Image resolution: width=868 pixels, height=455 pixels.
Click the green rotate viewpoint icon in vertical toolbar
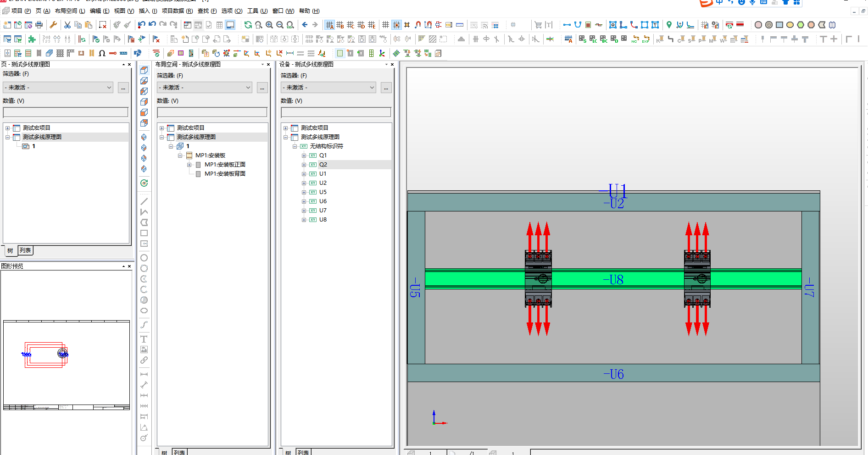144,183
